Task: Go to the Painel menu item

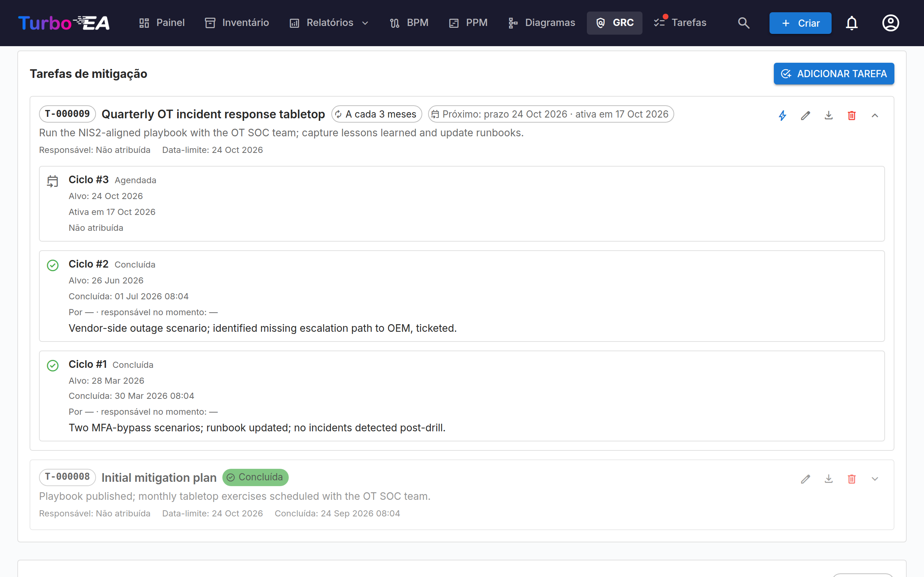Action: click(162, 23)
